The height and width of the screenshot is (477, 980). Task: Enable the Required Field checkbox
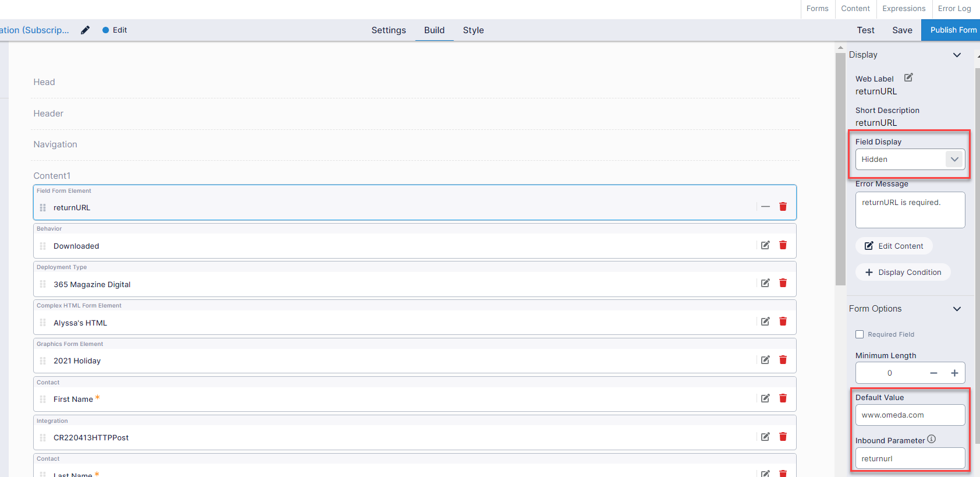coord(860,334)
